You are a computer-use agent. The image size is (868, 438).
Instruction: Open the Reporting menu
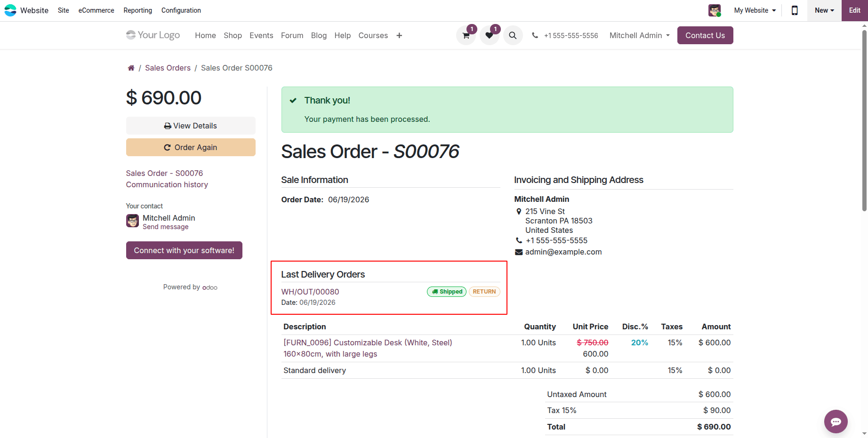click(138, 10)
